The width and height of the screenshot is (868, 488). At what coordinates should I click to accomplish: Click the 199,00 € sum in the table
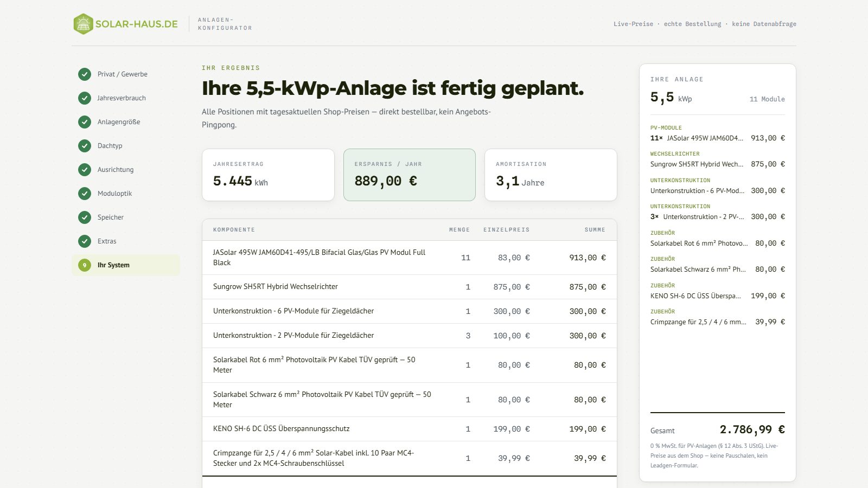tap(588, 429)
